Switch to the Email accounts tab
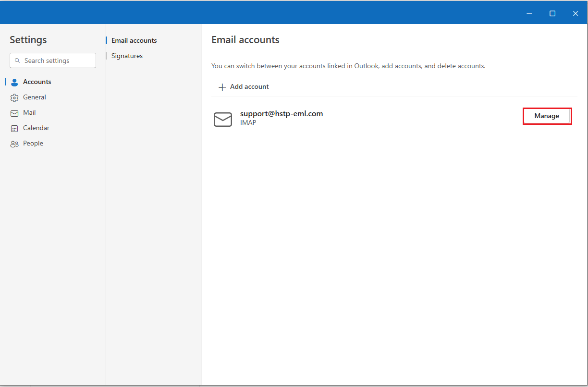Screen dimensions: 588x387 pyautogui.click(x=134, y=41)
